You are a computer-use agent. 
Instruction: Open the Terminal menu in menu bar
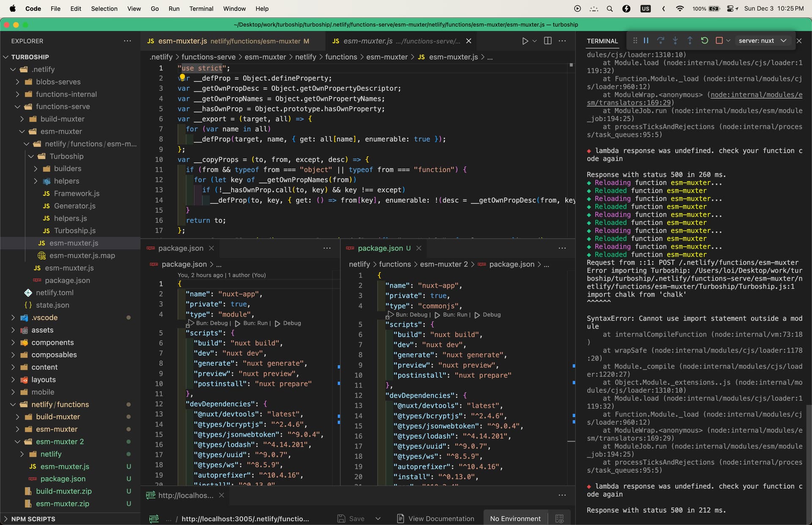pyautogui.click(x=201, y=8)
